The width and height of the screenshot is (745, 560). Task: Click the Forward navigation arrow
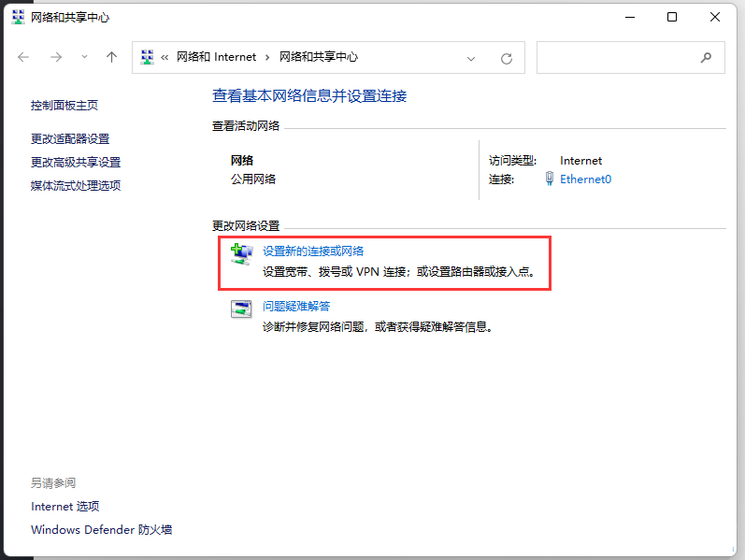(55, 57)
